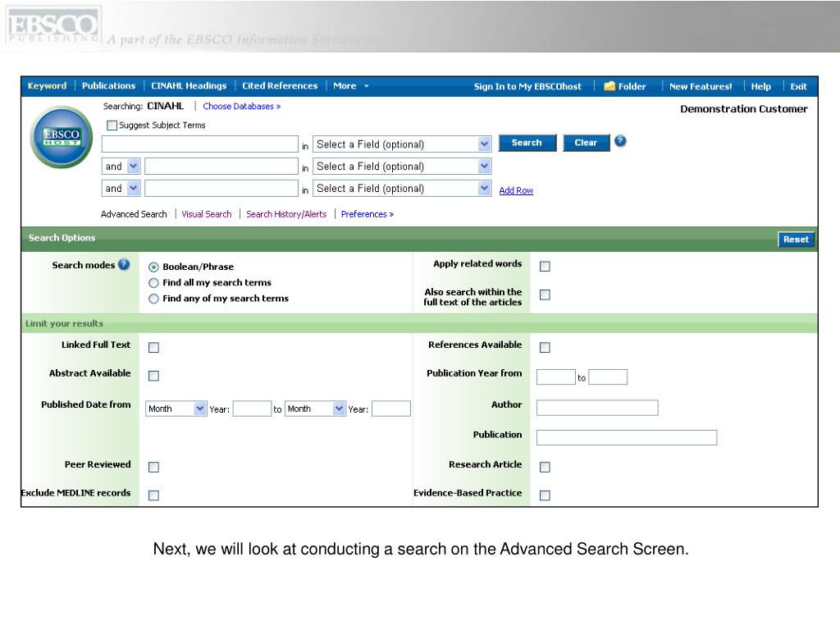Check Also search within full text
The width and height of the screenshot is (840, 630).
point(545,294)
